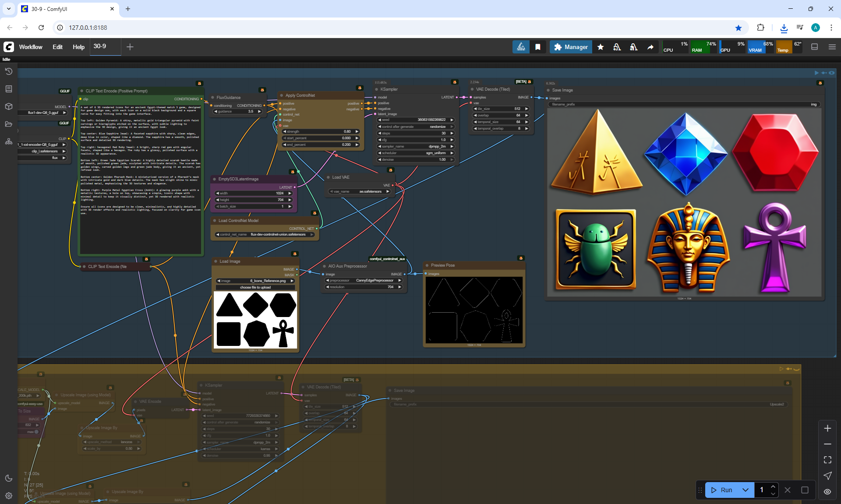Click the bookmark icon in top toolbar
Image resolution: width=841 pixels, height=504 pixels.
(x=538, y=47)
